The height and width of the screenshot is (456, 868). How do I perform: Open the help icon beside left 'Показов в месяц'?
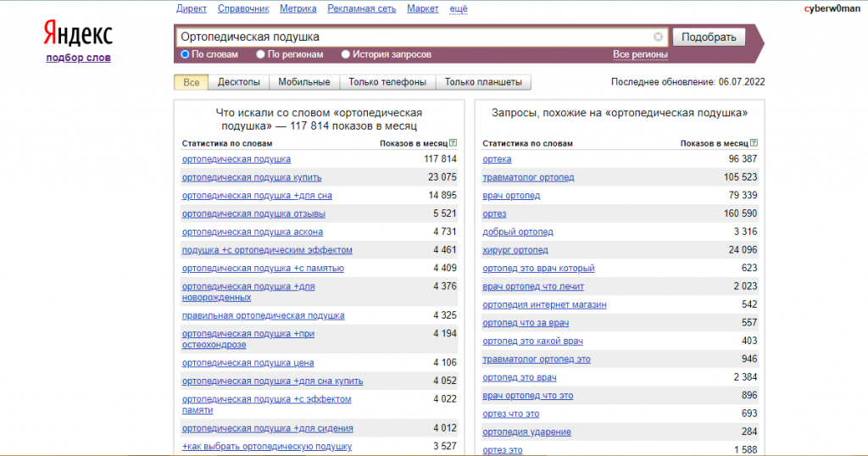tap(453, 143)
